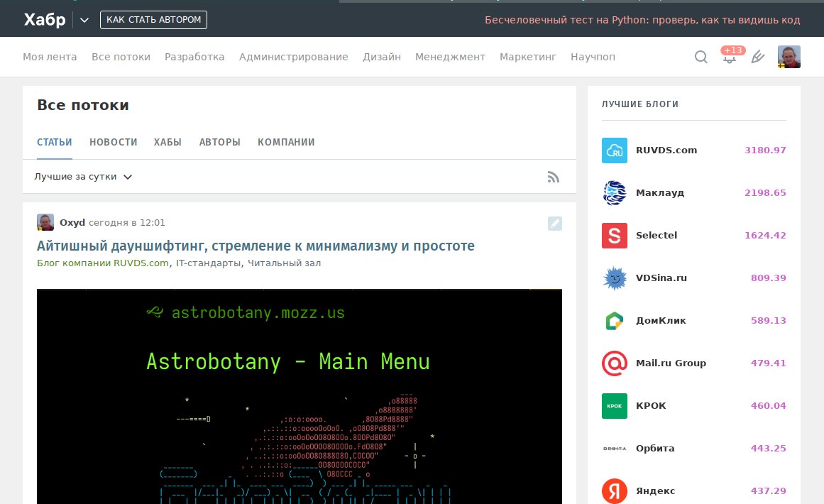Open Орбита blog name

pyautogui.click(x=655, y=449)
